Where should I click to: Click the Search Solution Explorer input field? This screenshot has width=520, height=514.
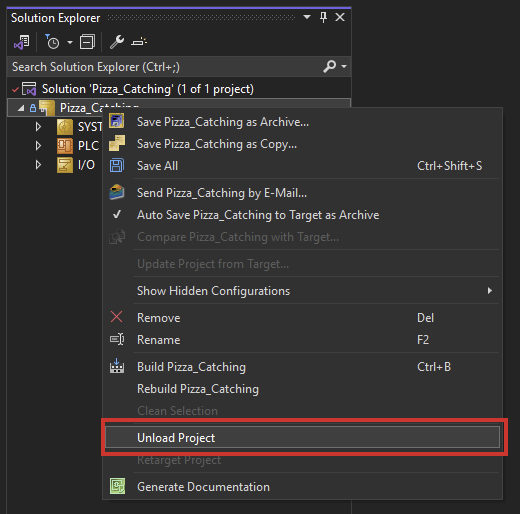click(165, 67)
